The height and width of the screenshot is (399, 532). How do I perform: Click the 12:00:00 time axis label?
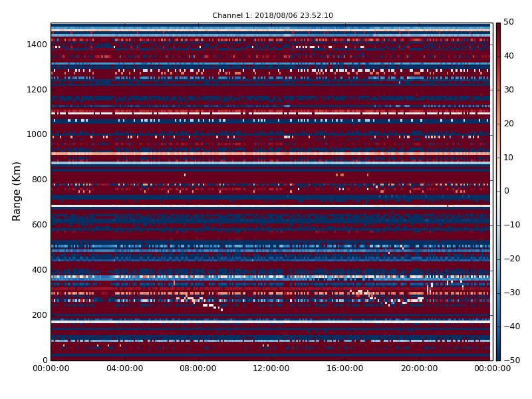click(271, 368)
